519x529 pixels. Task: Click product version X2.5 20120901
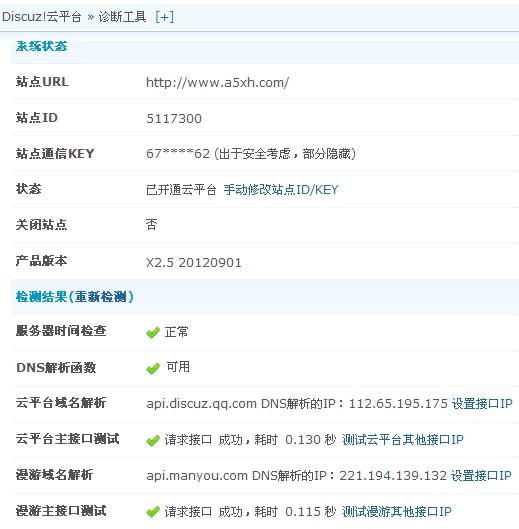tap(194, 263)
